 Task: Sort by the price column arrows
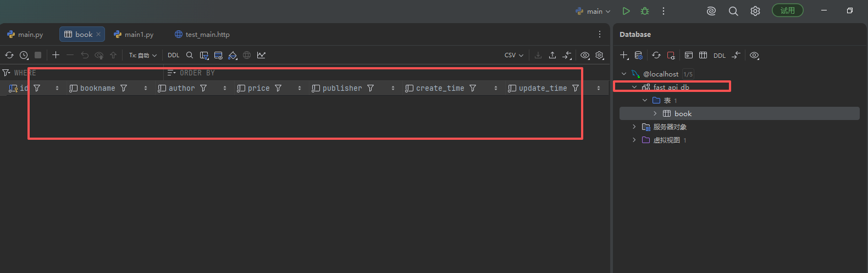click(x=300, y=88)
